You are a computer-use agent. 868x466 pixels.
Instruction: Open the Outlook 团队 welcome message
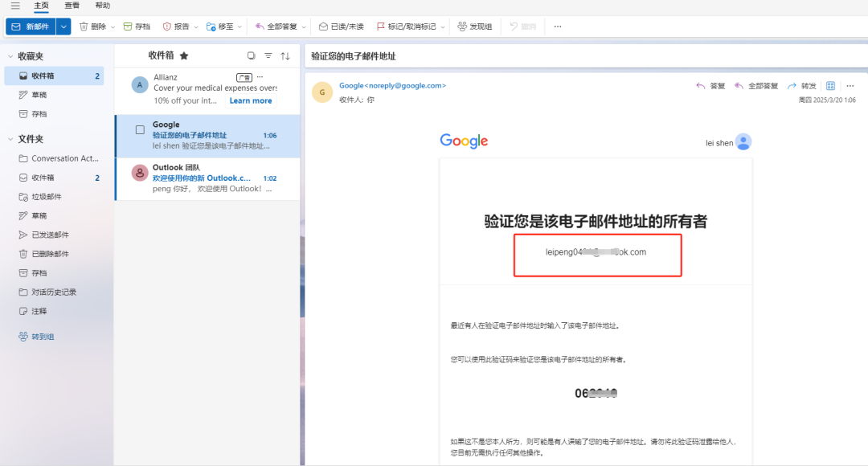207,178
